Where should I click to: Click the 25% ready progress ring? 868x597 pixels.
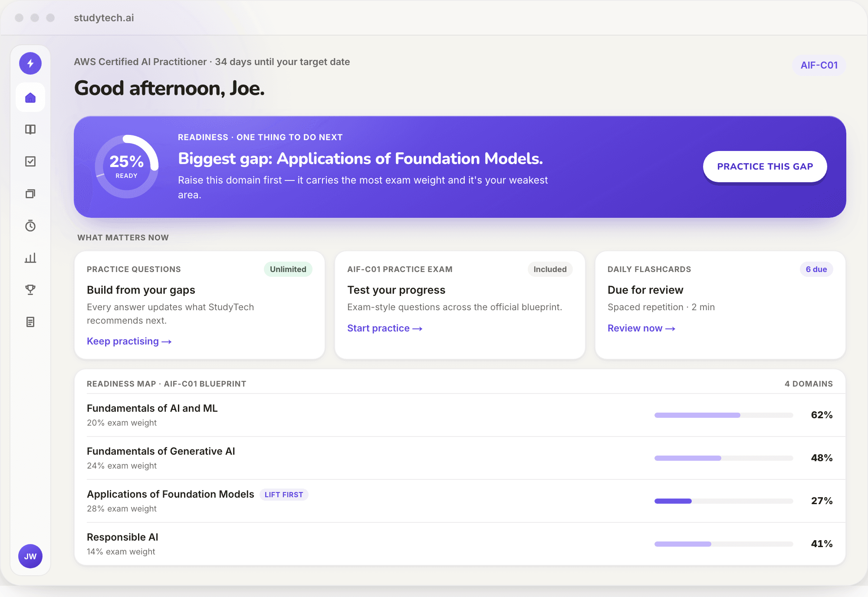(127, 167)
